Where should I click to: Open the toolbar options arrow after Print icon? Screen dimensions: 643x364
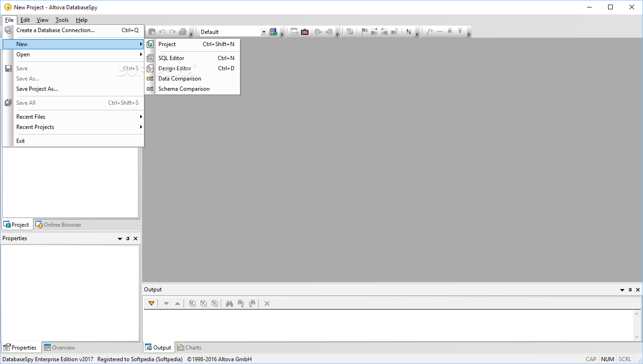[191, 34]
